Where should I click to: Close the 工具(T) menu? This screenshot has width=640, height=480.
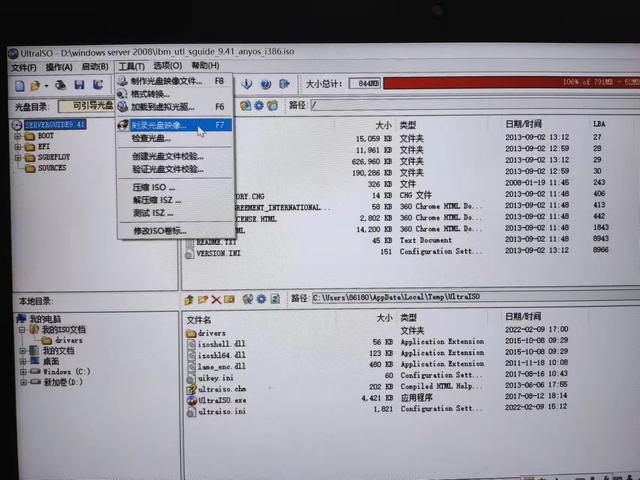131,67
